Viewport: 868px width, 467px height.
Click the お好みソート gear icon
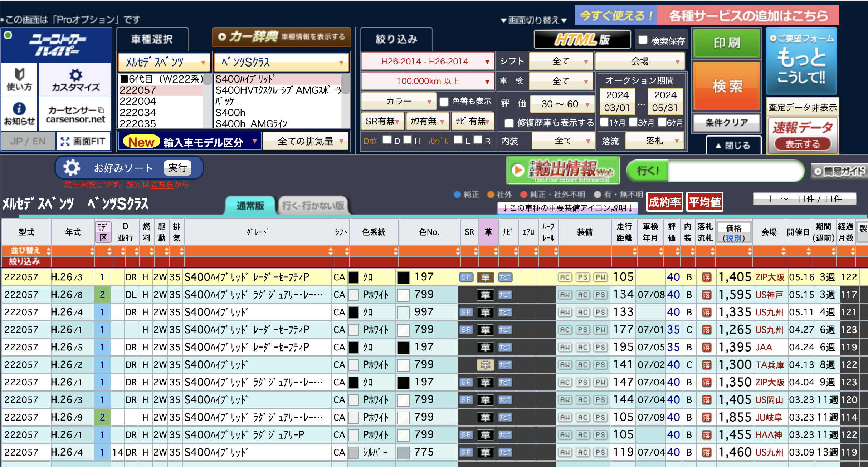[x=72, y=168]
